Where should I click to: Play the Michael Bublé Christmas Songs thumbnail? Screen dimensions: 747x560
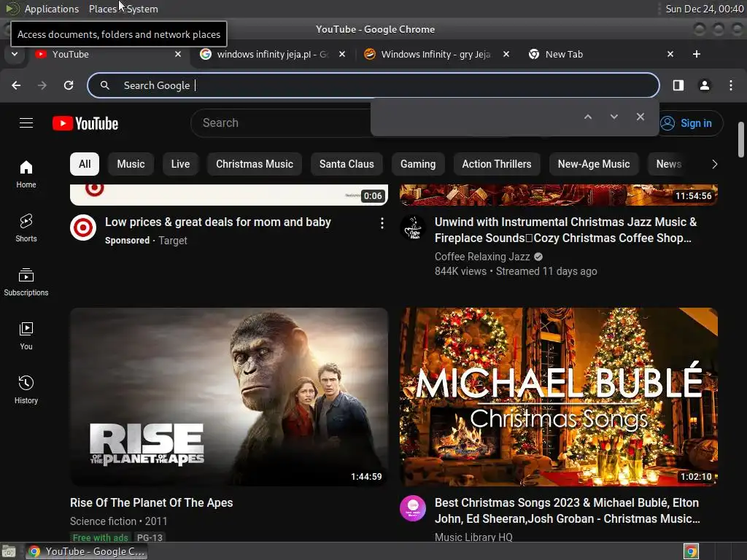click(559, 397)
